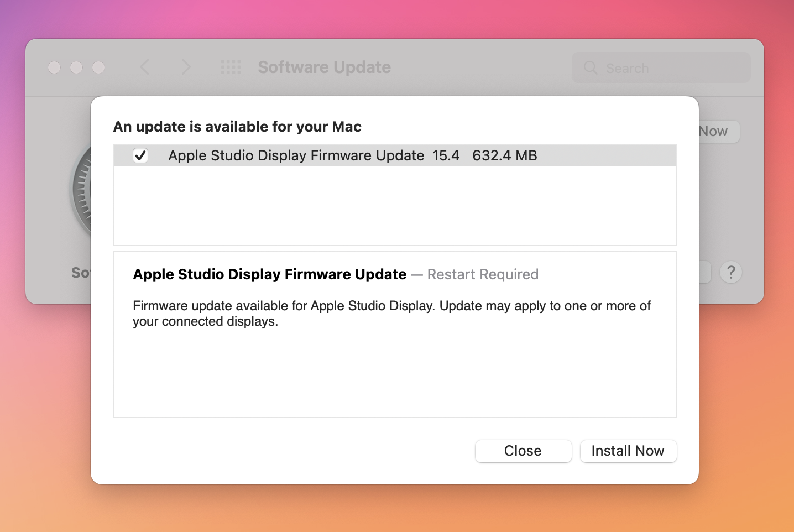The height and width of the screenshot is (532, 794).
Task: Click the magnifying glass search icon
Action: click(591, 68)
